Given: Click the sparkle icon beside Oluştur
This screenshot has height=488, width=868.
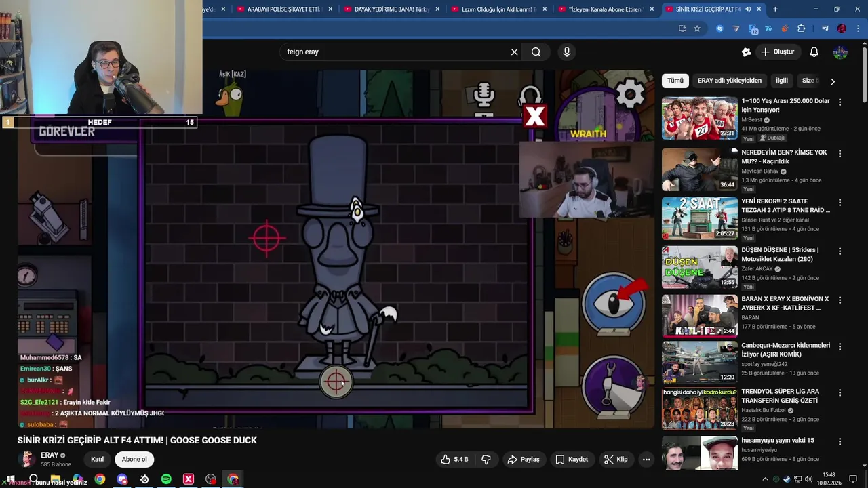Looking at the screenshot, I should 746,52.
